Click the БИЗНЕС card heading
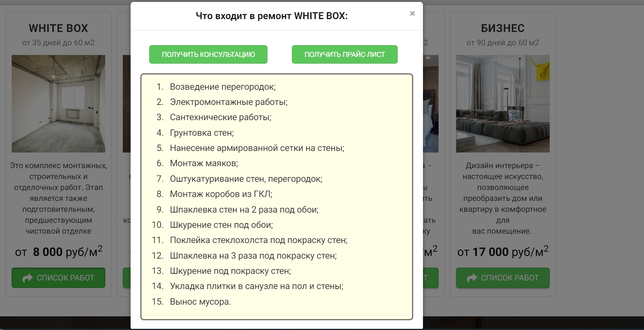The height and width of the screenshot is (330, 644). tap(502, 28)
